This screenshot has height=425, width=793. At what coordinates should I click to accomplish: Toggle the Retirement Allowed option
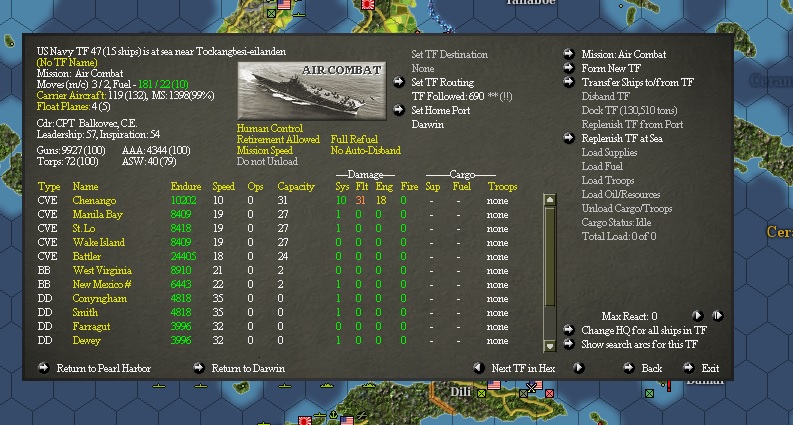[278, 140]
